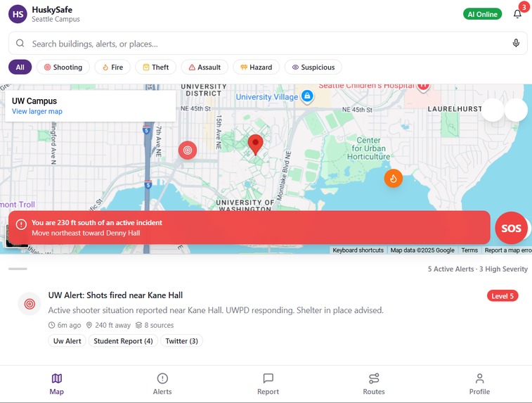Tap the red SOS emergency button
This screenshot has height=403, width=532.
[511, 228]
